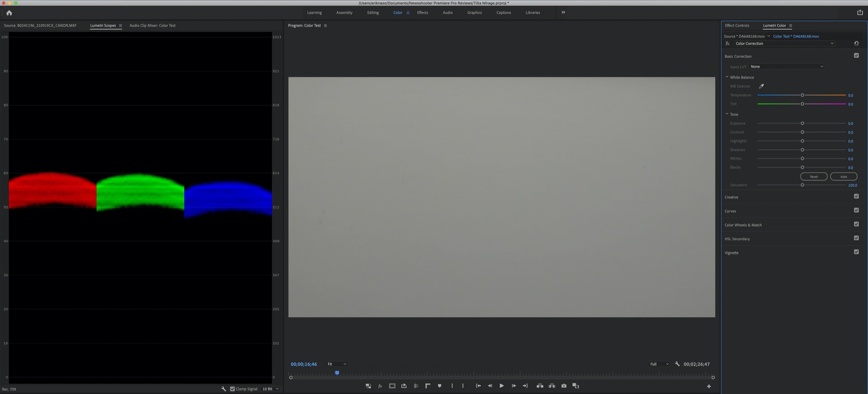Open the Button Editor plus icon
This screenshot has width=868, height=394.
tap(709, 386)
